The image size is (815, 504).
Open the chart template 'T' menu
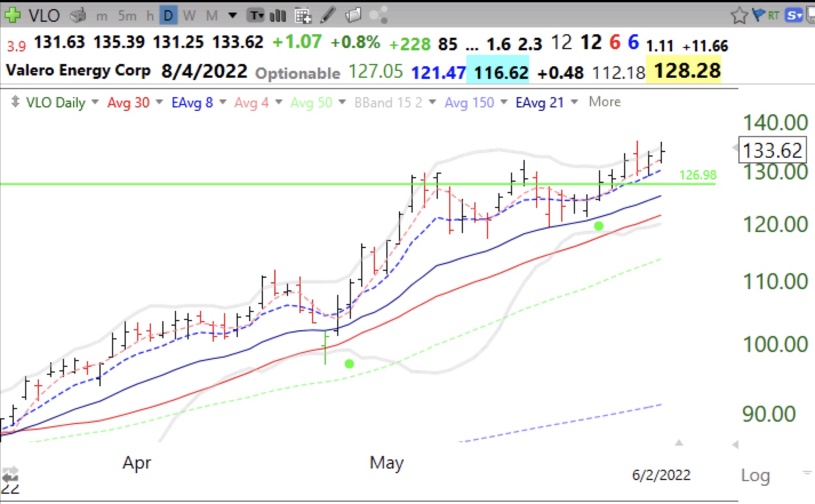click(x=255, y=15)
